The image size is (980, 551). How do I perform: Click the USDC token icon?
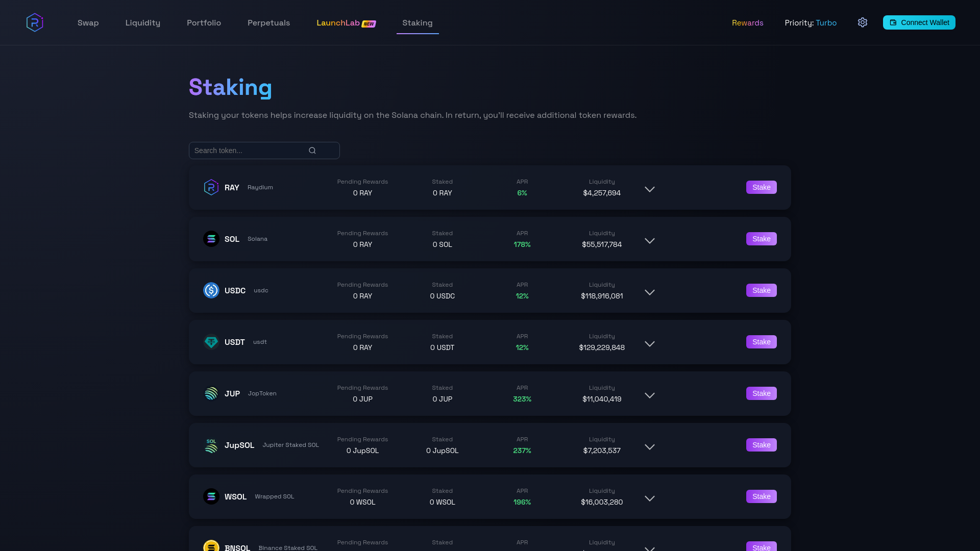coord(211,290)
